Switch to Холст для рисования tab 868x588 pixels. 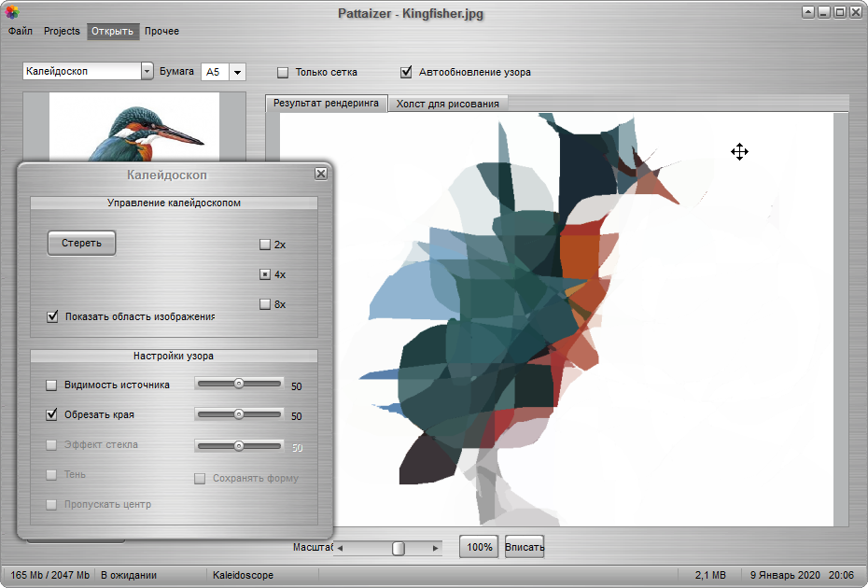pos(447,104)
